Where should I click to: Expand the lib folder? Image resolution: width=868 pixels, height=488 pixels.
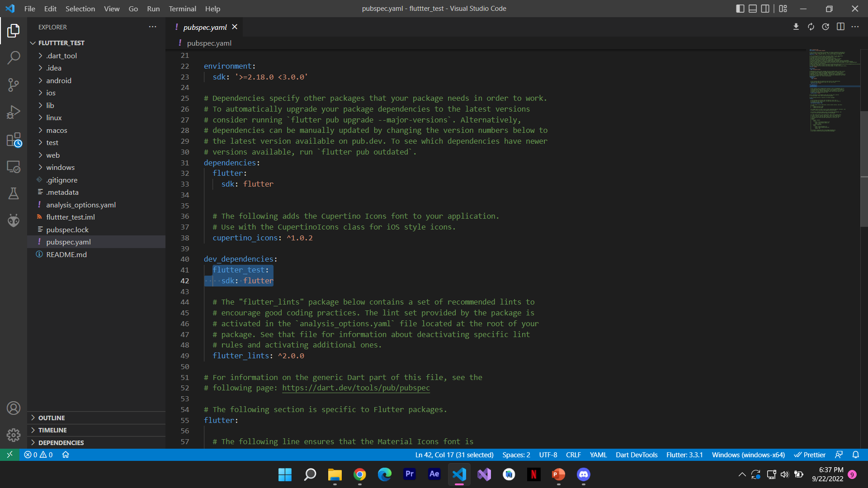pos(50,105)
